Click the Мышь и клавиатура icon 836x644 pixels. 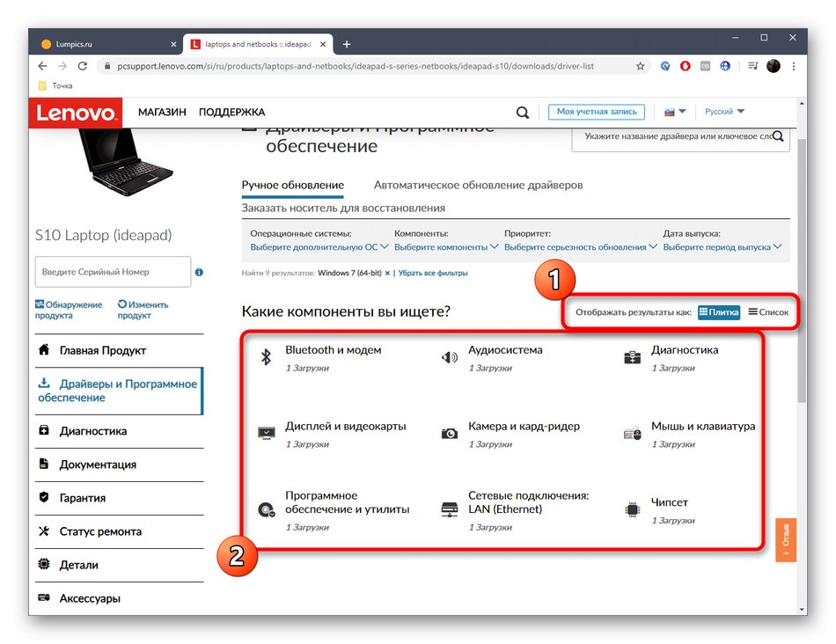(x=633, y=434)
